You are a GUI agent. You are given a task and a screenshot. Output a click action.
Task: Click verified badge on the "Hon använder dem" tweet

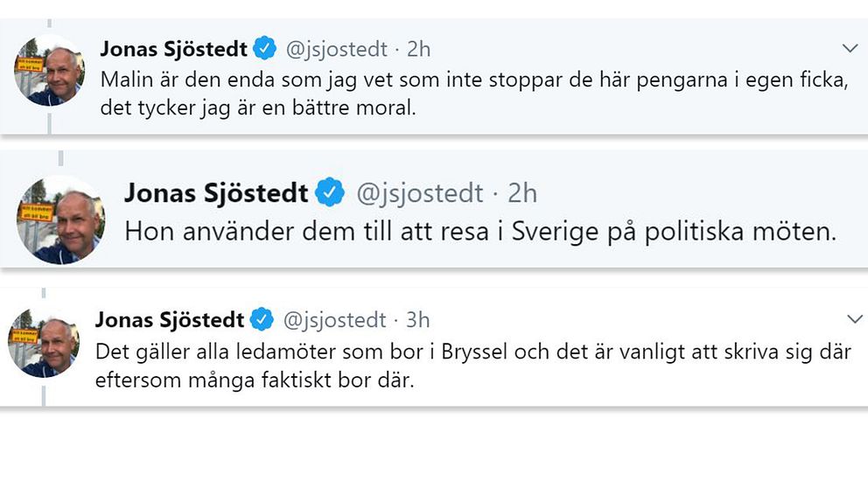tap(330, 192)
